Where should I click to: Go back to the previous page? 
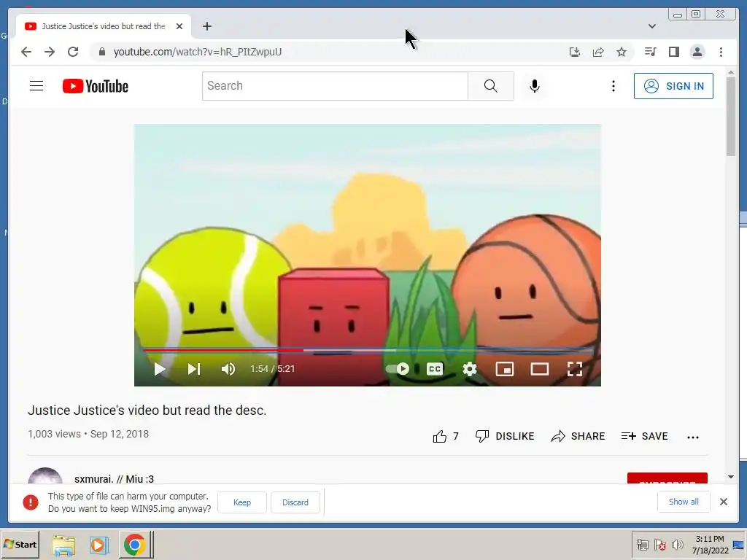click(26, 52)
